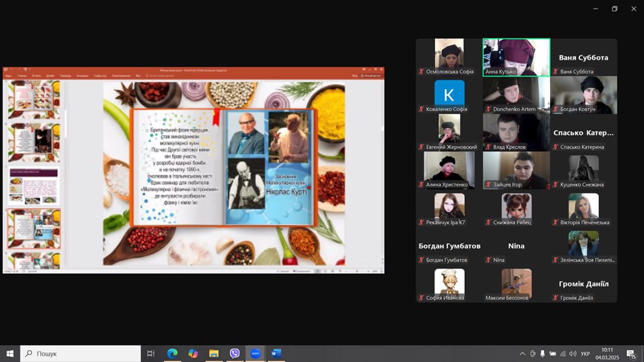Open Microsoft Edge from the taskbar

coord(172,353)
